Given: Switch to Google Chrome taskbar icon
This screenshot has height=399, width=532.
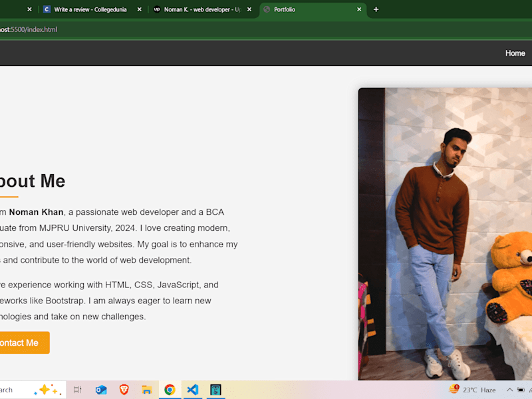Looking at the screenshot, I should tap(170, 390).
